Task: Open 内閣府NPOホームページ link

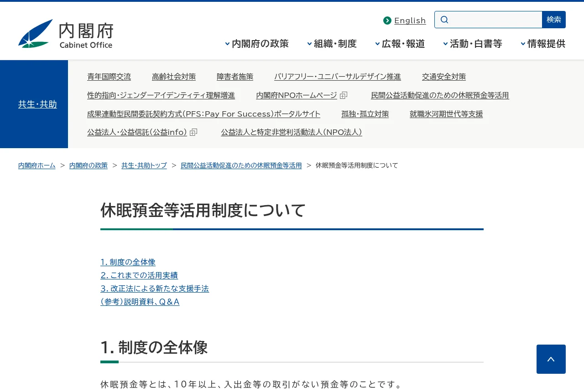Action: click(297, 95)
